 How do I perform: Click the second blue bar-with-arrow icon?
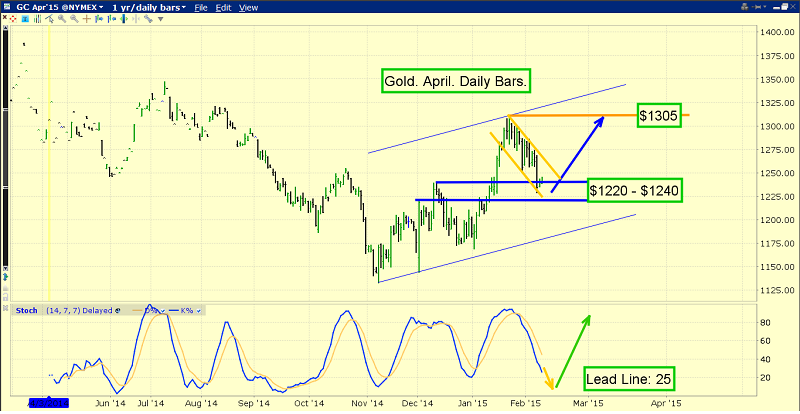pyautogui.click(x=112, y=19)
